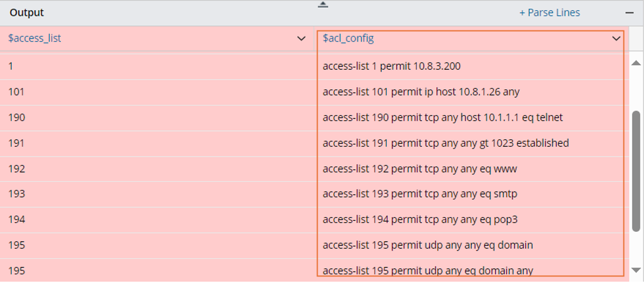Click the access-list 192 eq www cell
The width and height of the screenshot is (644, 284).
point(420,169)
